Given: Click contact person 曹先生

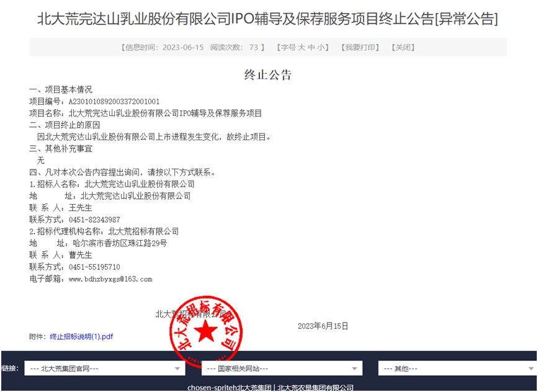Looking at the screenshot, I should (x=81, y=255).
